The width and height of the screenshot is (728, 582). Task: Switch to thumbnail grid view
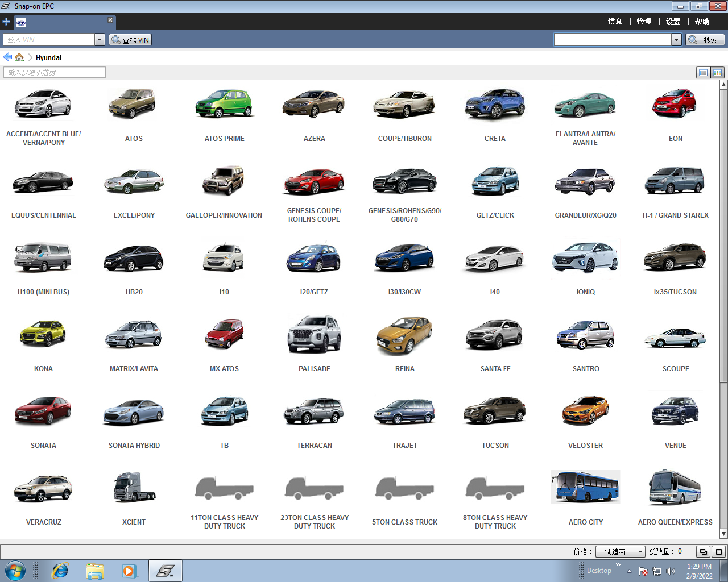click(717, 72)
